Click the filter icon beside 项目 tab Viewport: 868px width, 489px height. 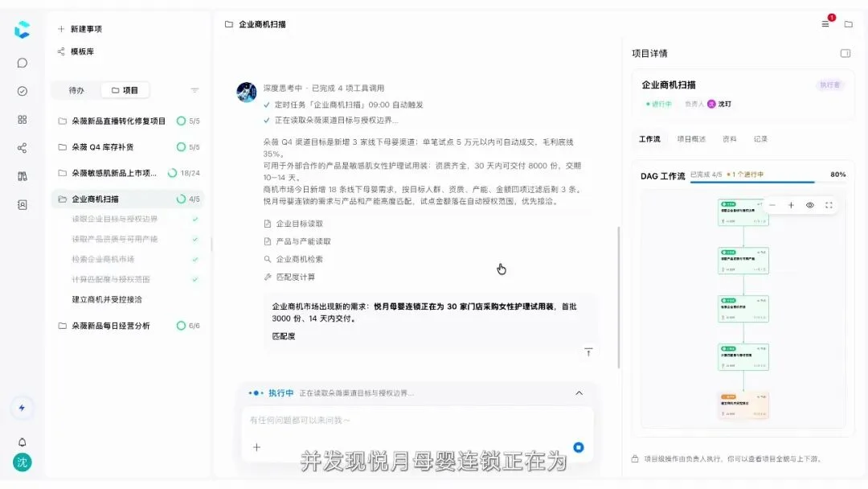click(194, 90)
